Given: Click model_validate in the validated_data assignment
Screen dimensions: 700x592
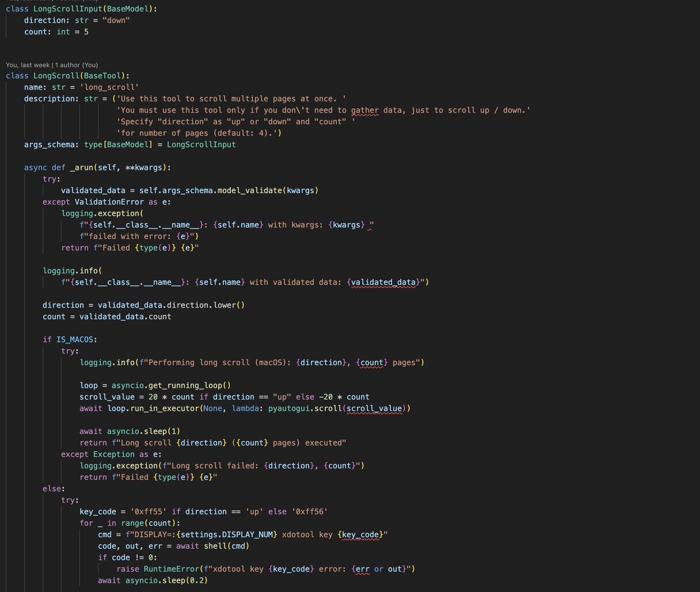Looking at the screenshot, I should (251, 190).
